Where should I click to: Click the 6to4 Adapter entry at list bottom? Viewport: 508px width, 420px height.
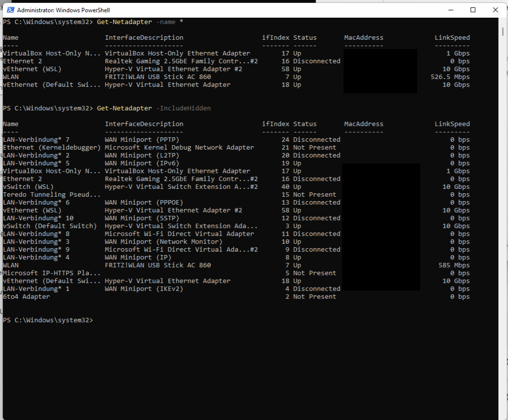pyautogui.click(x=25, y=296)
